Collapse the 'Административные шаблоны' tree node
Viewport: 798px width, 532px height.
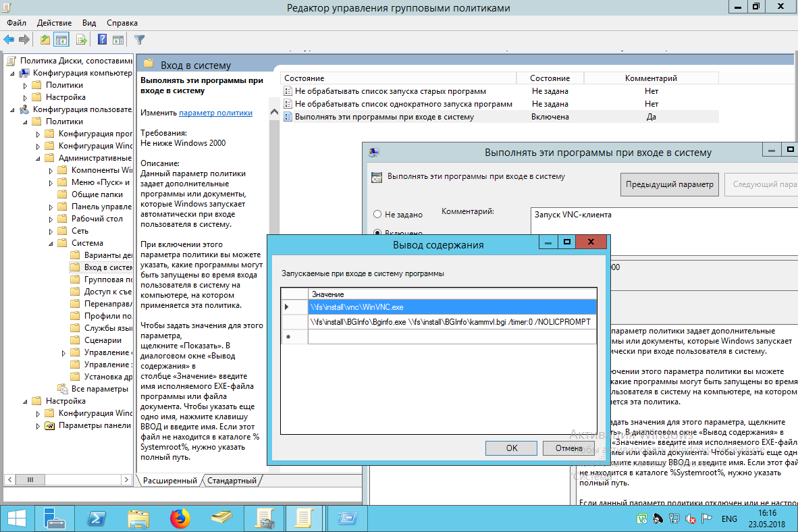pyautogui.click(x=38, y=159)
